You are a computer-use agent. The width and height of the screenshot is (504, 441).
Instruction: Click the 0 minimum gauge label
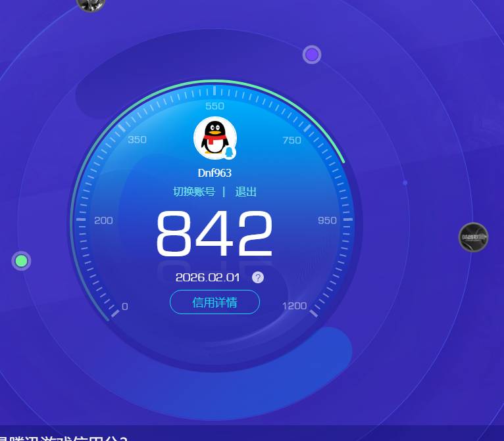125,306
